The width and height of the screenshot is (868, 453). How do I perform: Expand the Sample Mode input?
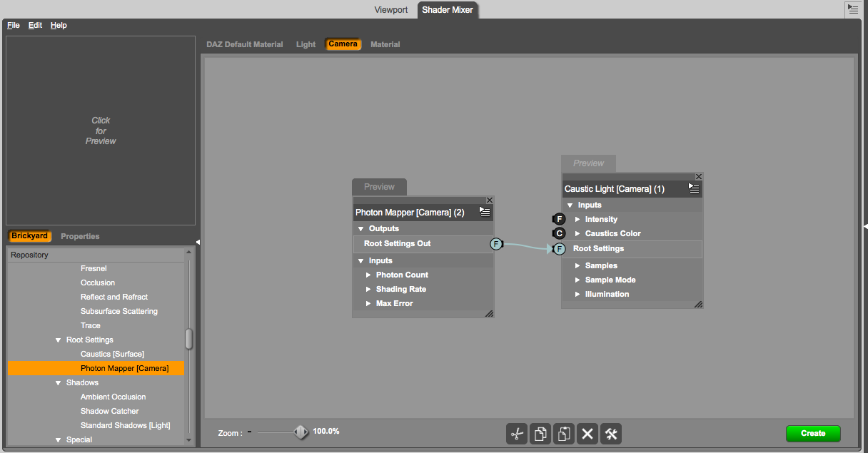(x=578, y=280)
